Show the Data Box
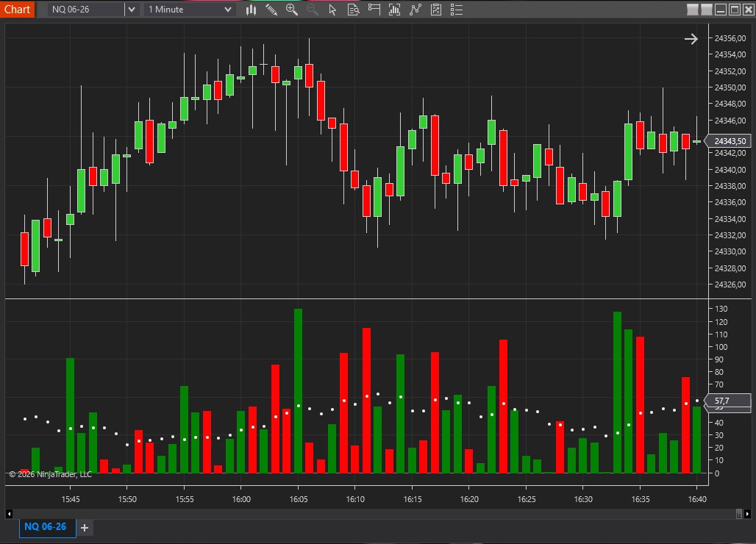 tap(354, 10)
